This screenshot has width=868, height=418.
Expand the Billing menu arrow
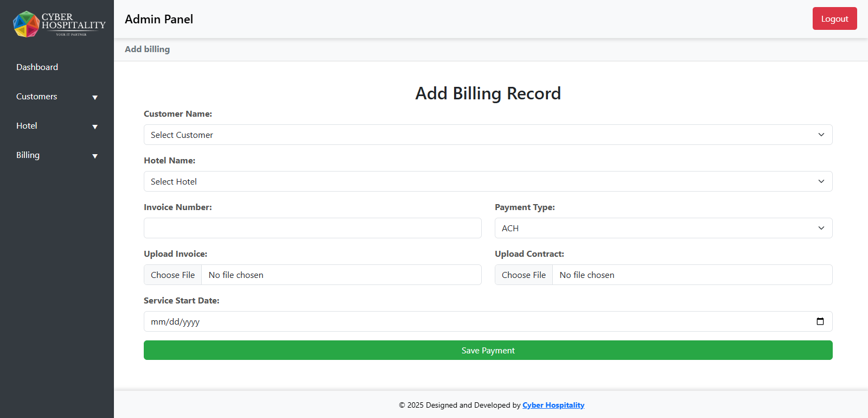95,156
